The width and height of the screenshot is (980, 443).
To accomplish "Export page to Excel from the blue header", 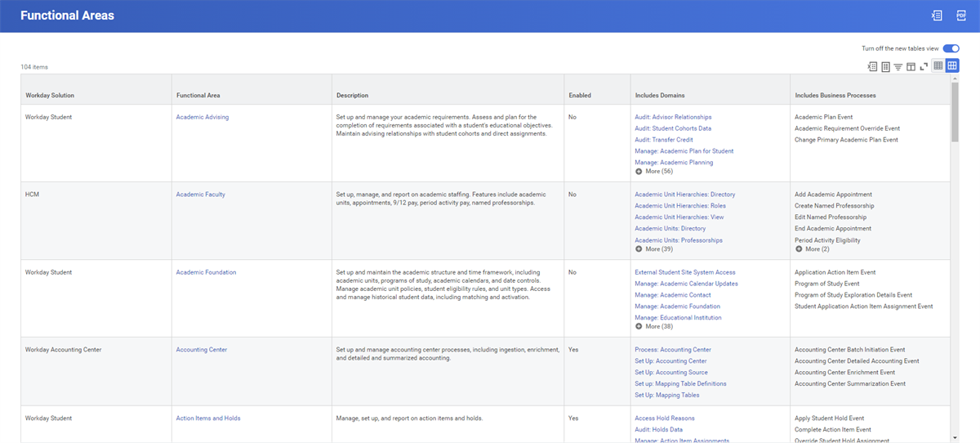I will [937, 16].
